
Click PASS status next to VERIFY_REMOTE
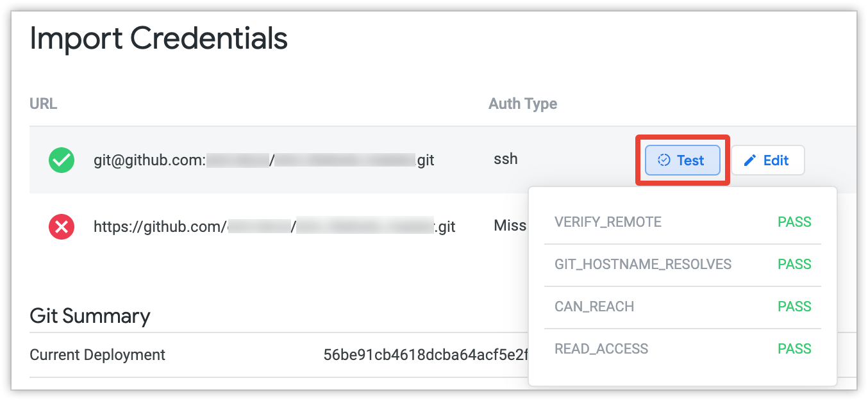tap(794, 222)
